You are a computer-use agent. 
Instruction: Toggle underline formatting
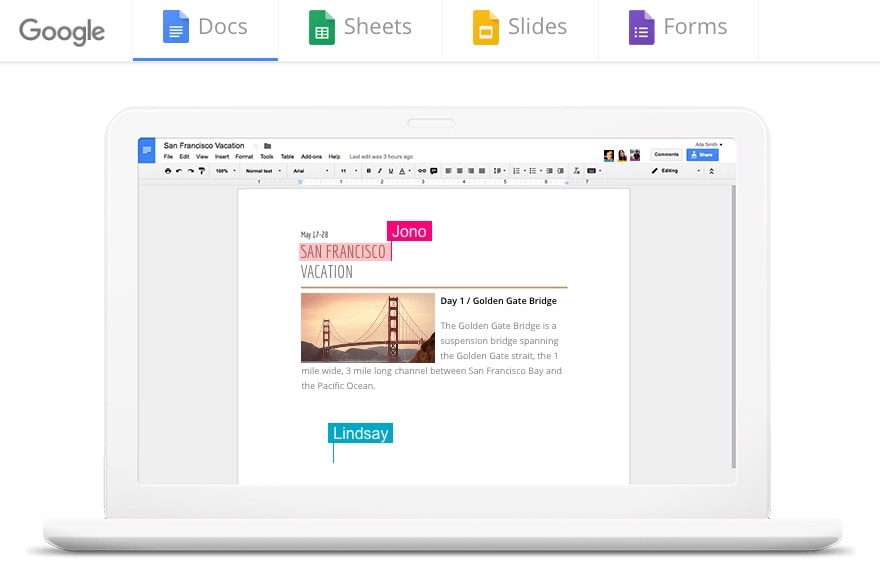pos(391,171)
